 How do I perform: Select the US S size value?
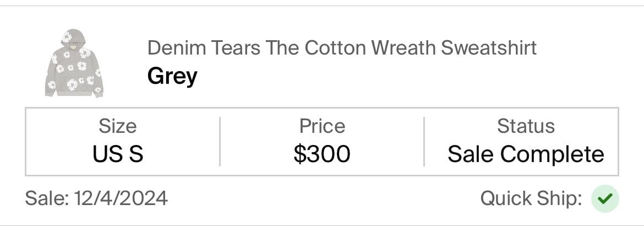[118, 154]
